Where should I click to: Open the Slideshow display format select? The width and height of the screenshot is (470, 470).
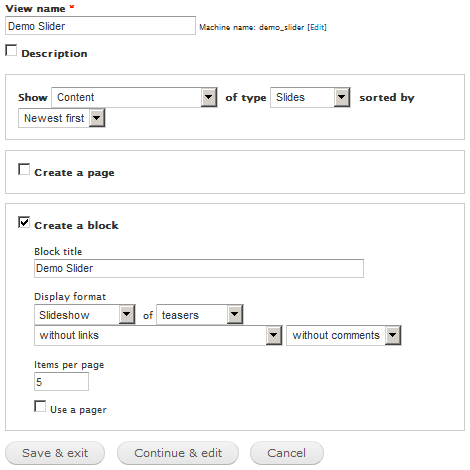coord(85,314)
